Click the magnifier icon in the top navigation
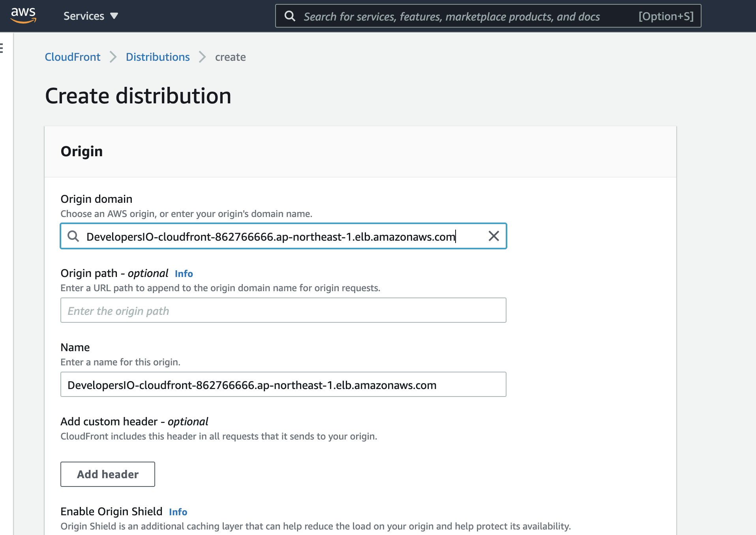The width and height of the screenshot is (756, 535). (x=290, y=16)
